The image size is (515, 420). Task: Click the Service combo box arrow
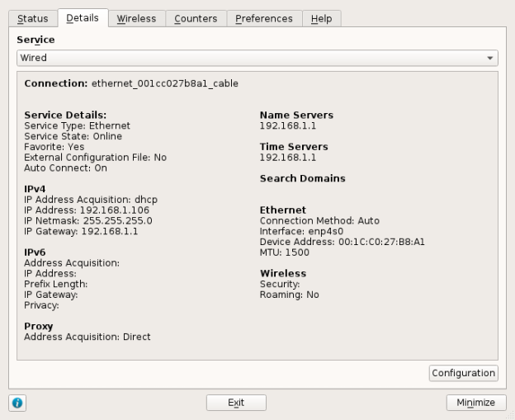click(491, 59)
